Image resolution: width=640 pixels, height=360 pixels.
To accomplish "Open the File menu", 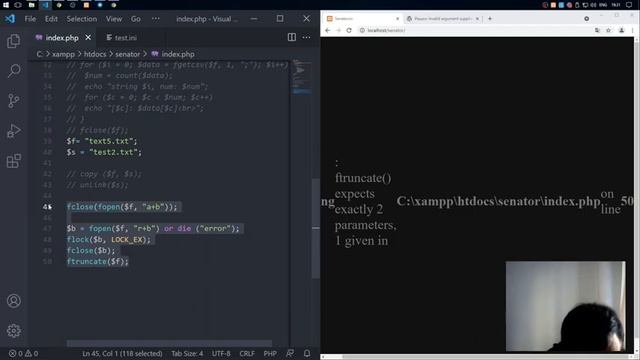I will point(30,19).
